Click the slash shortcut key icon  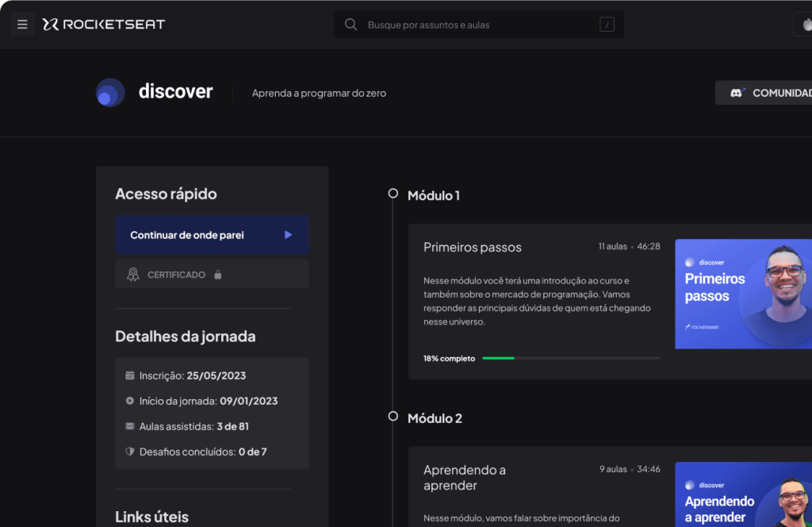click(607, 25)
